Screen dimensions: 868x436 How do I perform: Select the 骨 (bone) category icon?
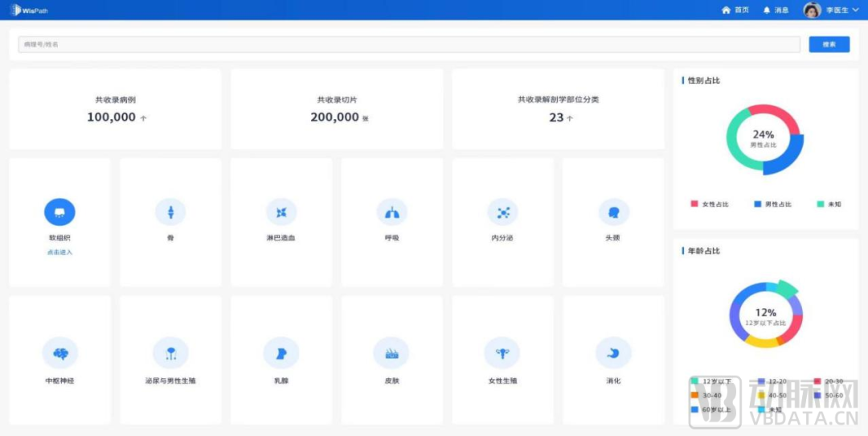(x=170, y=212)
